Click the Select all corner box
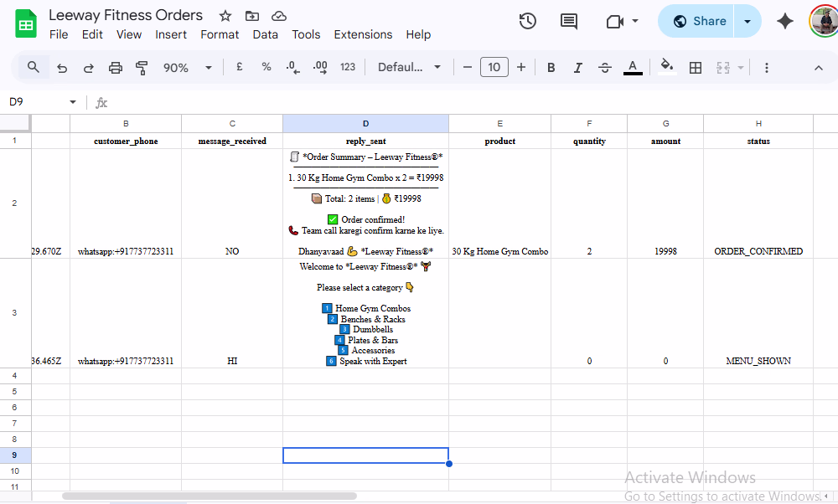Viewport: 838px width, 504px height. pos(15,123)
